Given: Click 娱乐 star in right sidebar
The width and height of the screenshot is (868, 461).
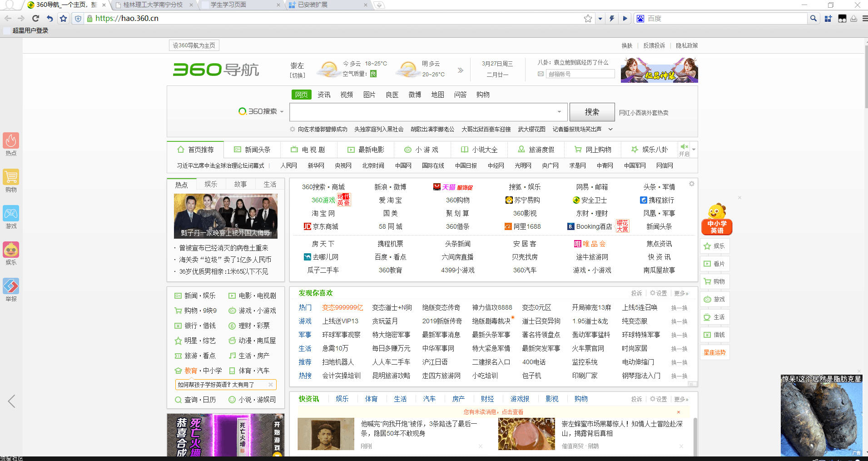Looking at the screenshot, I should 714,246.
